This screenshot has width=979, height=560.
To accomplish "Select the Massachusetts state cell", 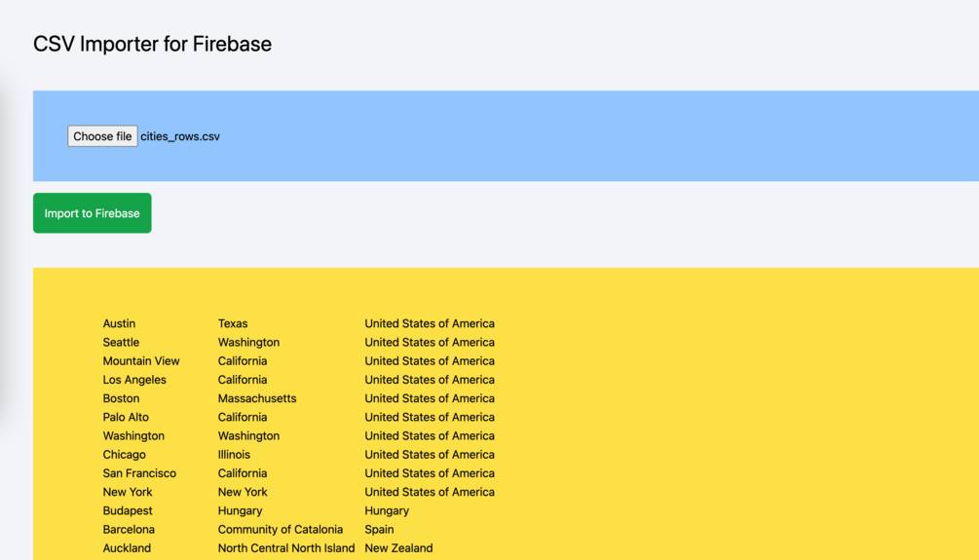I will (257, 398).
